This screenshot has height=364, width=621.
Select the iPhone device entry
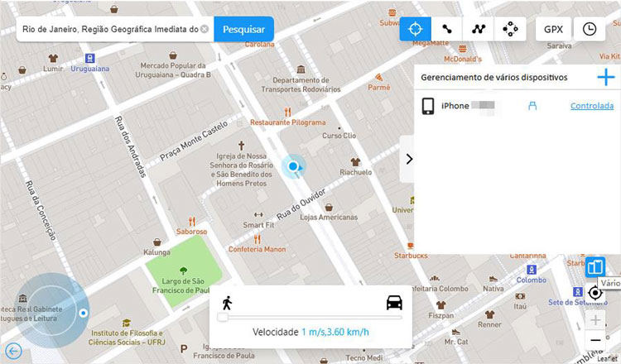pyautogui.click(x=455, y=106)
